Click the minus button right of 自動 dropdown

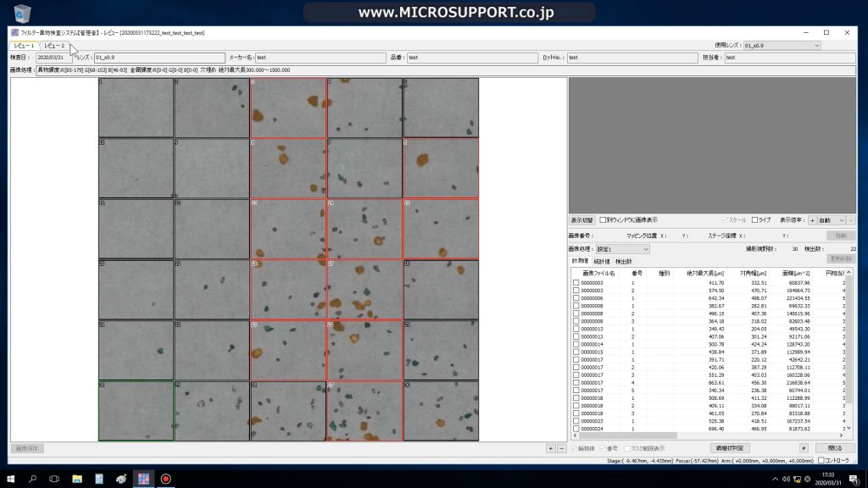pos(851,220)
